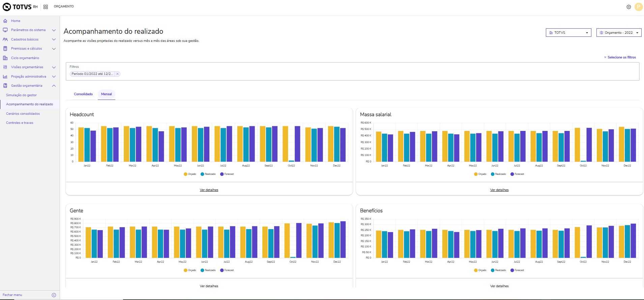Image resolution: width=644 pixels, height=300 pixels.
Task: Toggle Realizado legend in Massa salarial chart
Action: (498, 174)
